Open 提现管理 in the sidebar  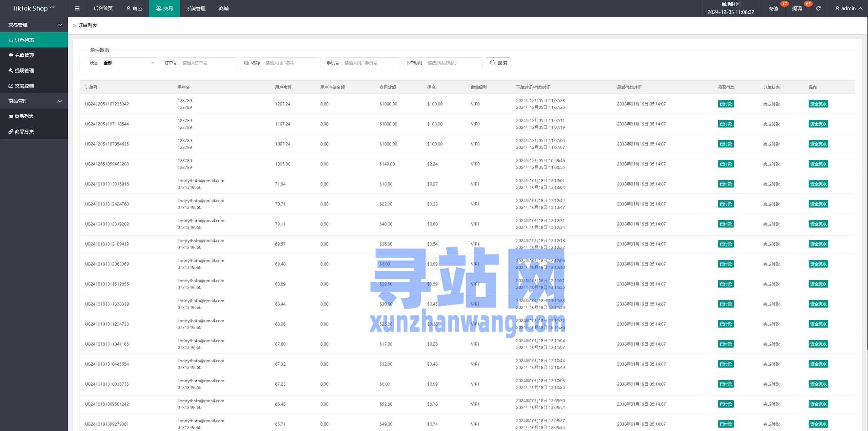24,71
